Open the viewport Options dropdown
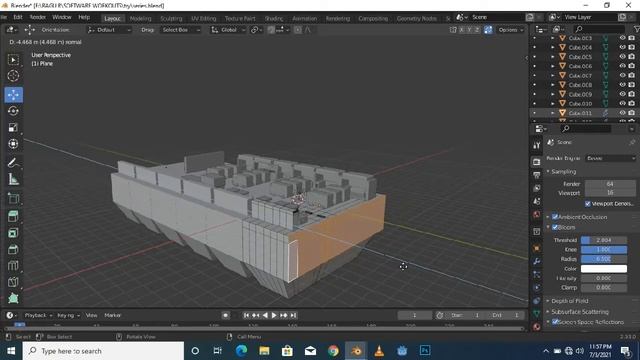This screenshot has height=360, width=640. tap(511, 30)
